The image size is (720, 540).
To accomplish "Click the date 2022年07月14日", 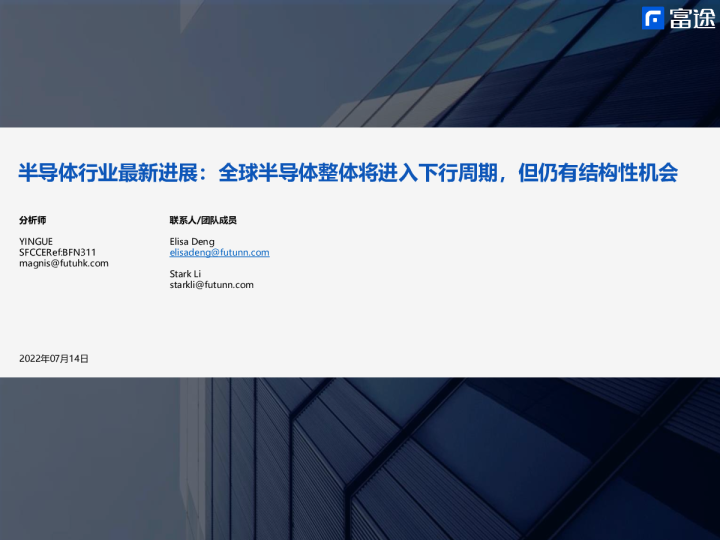I will click(54, 358).
